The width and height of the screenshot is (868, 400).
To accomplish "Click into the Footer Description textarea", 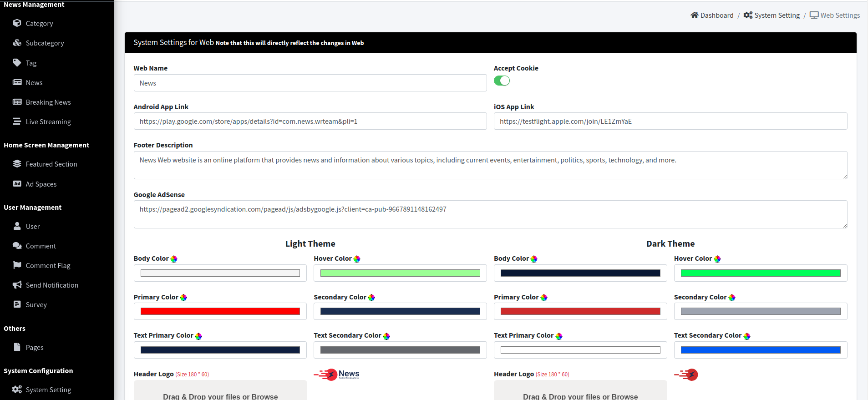I will (x=490, y=165).
